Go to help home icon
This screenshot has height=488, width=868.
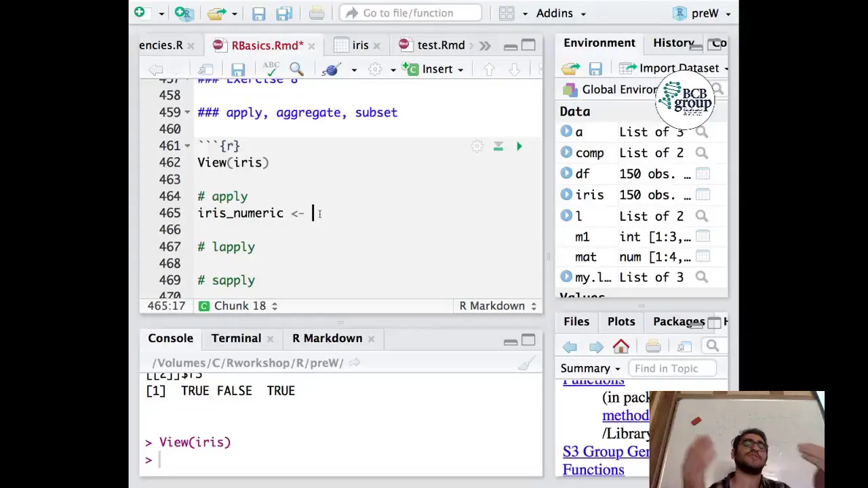[x=621, y=346]
